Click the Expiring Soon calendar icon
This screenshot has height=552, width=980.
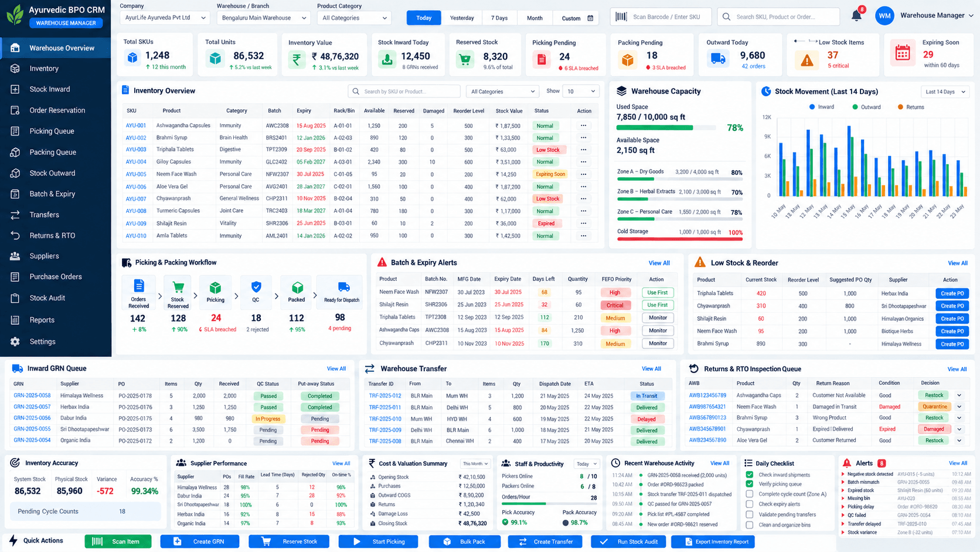tap(903, 53)
